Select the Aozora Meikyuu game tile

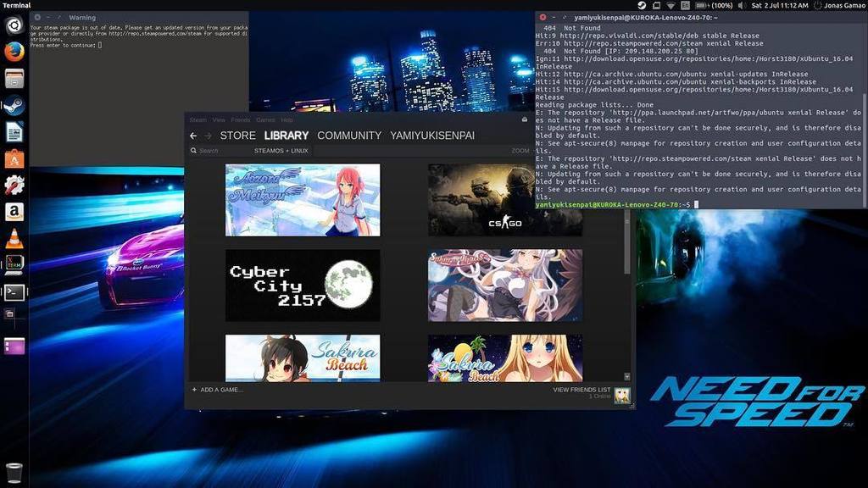point(303,200)
